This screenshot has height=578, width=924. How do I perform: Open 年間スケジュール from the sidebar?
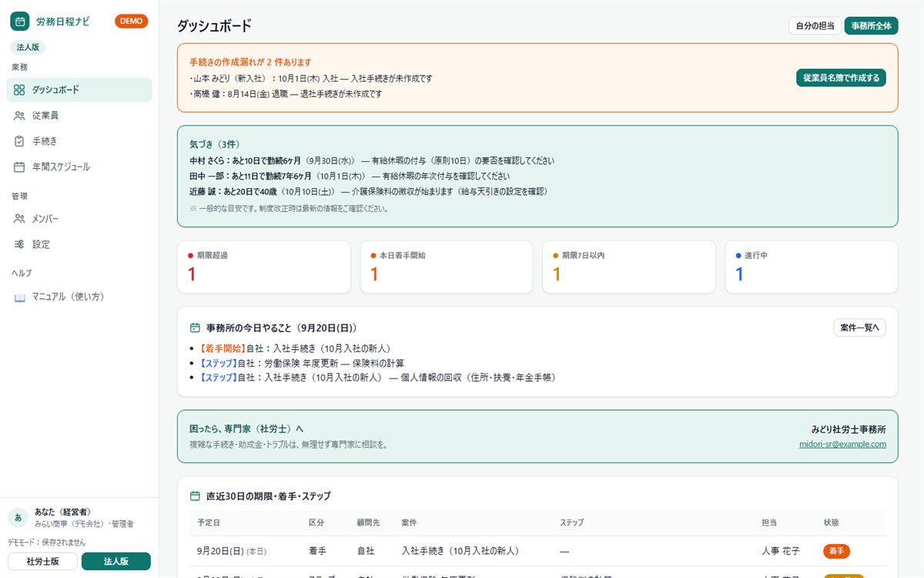click(79, 166)
